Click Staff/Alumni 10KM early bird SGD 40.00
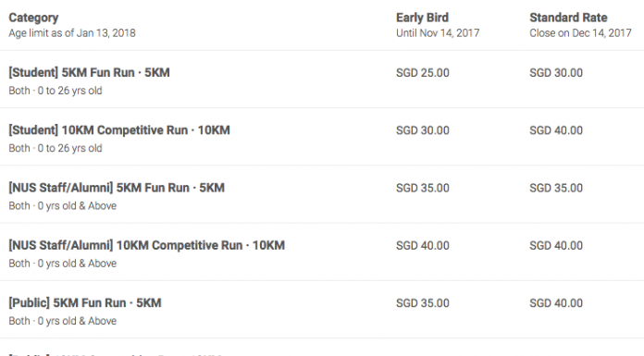Screen dimensions: 644x356 pyautogui.click(x=423, y=246)
